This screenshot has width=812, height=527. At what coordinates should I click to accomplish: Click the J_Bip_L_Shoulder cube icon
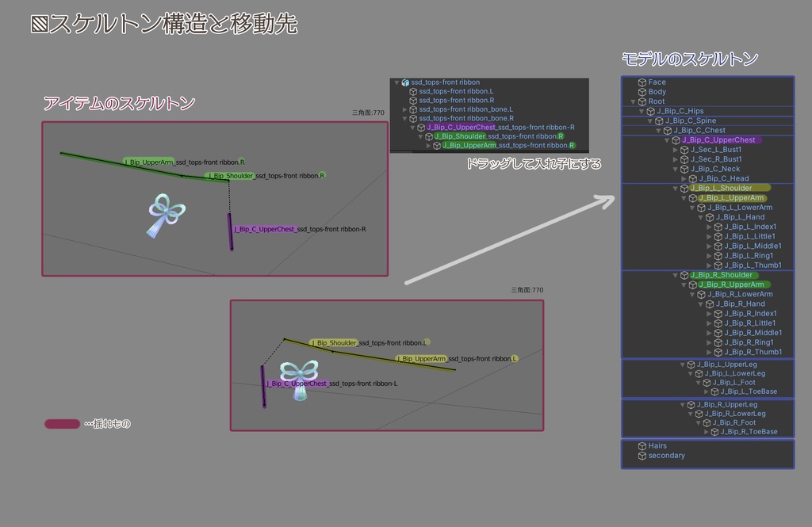coord(684,189)
